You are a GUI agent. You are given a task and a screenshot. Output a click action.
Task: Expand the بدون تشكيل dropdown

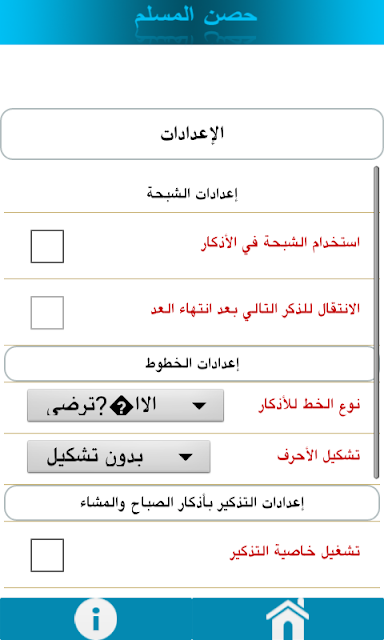coord(119,457)
